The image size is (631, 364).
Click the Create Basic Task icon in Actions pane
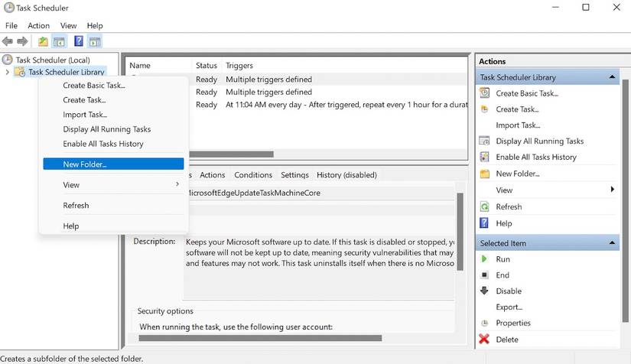click(x=484, y=93)
